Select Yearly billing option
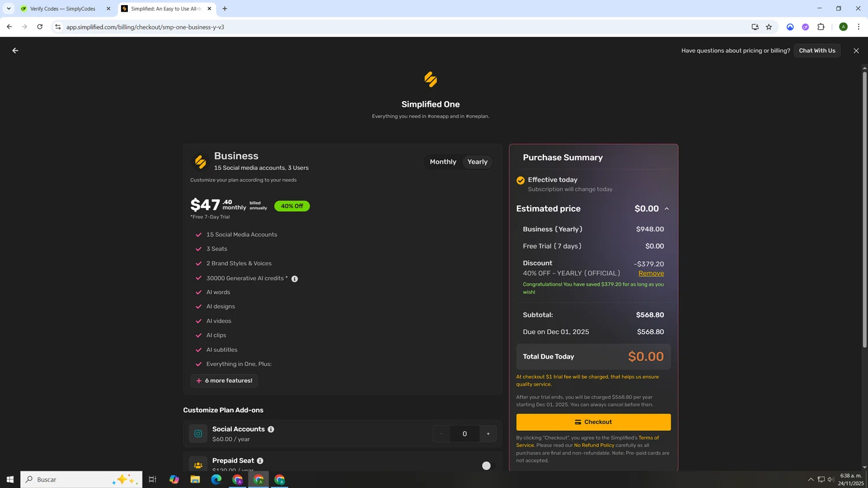The height and width of the screenshot is (488, 868). coord(477,162)
